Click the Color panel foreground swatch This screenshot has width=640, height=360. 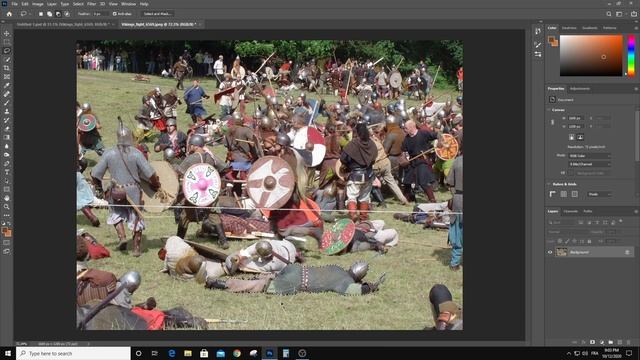(551, 40)
